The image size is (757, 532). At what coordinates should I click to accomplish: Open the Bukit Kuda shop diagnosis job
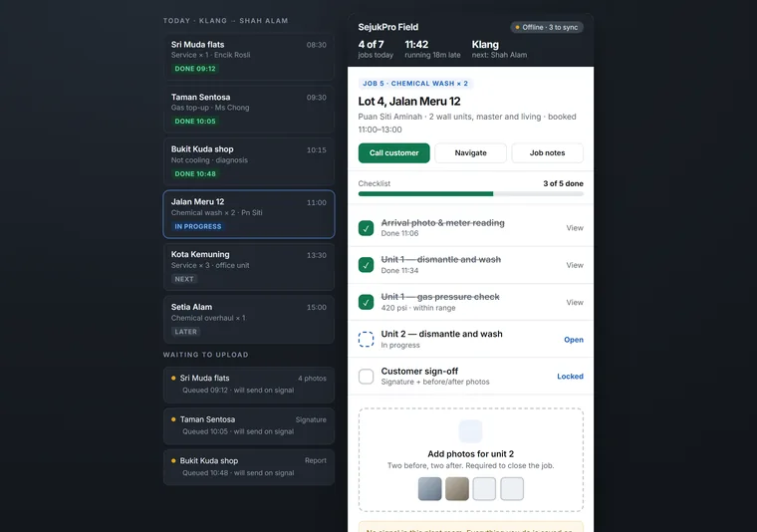point(249,161)
